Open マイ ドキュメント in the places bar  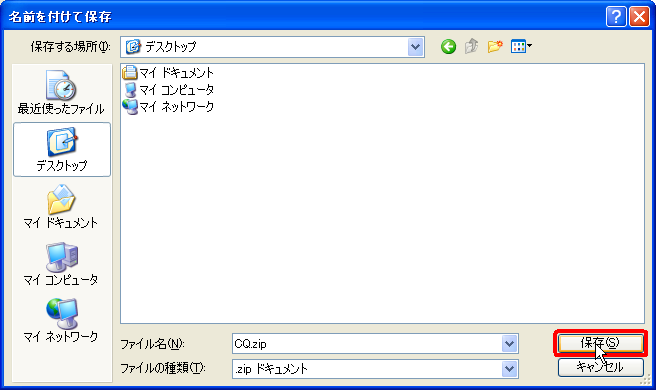pos(62,207)
